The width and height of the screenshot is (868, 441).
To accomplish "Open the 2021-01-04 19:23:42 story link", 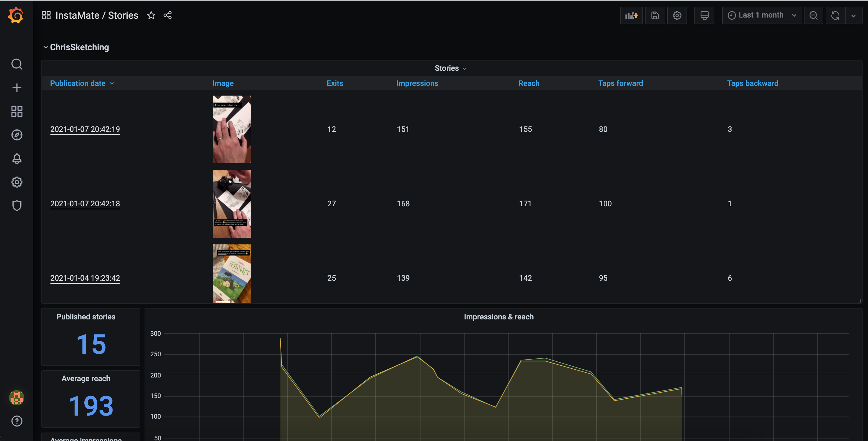I will (x=85, y=278).
